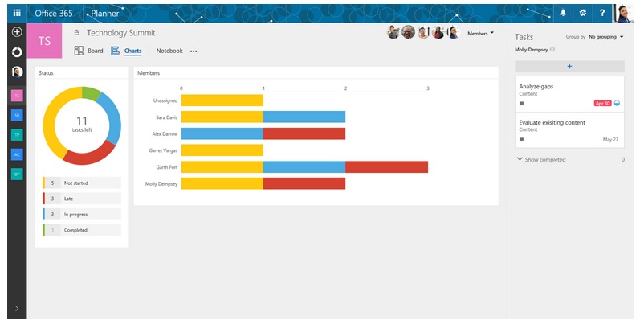Select the AC plan tile in sidebar
Screen dimensions: 644x324
17,154
